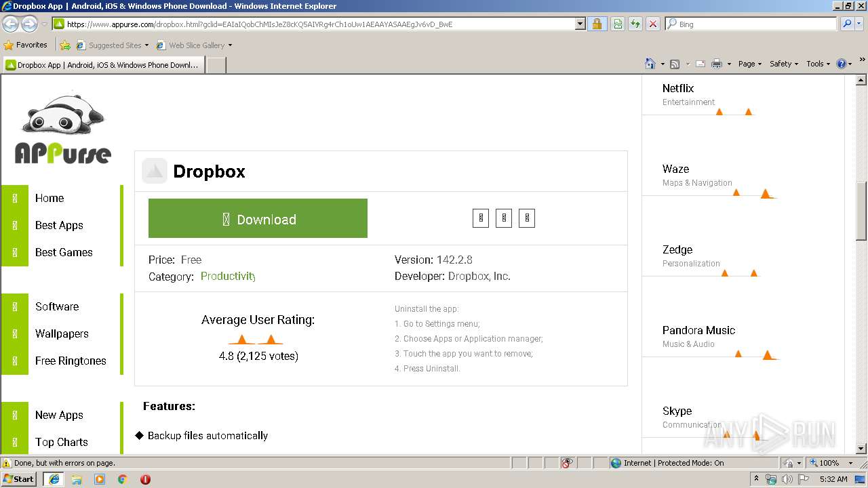Click the search magnifier button
868x488 pixels.
(x=846, y=24)
